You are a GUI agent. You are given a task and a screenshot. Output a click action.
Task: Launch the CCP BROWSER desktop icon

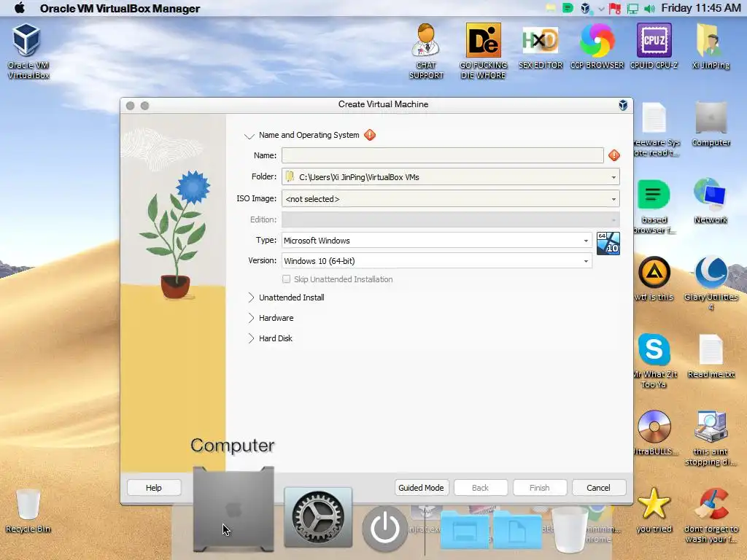click(x=597, y=46)
